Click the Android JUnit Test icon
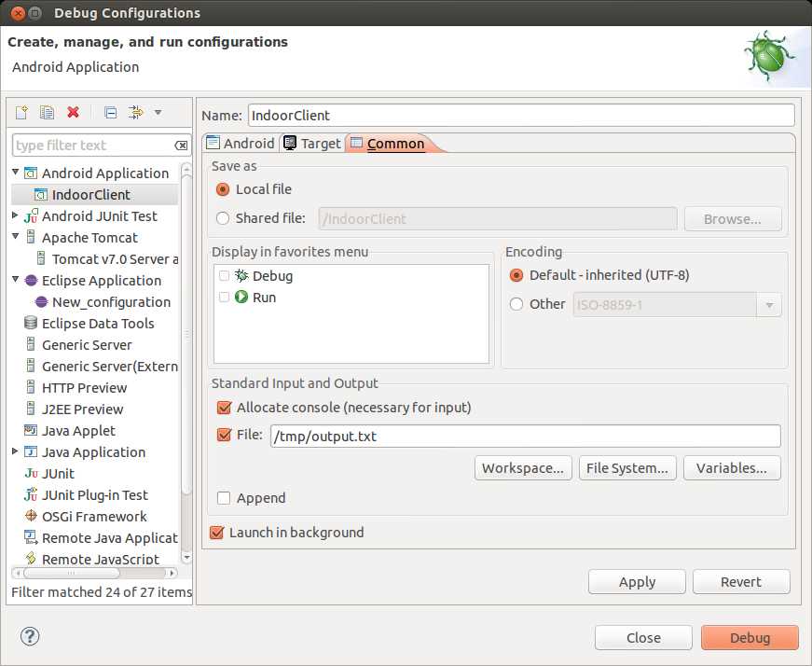The image size is (812, 666). (31, 216)
